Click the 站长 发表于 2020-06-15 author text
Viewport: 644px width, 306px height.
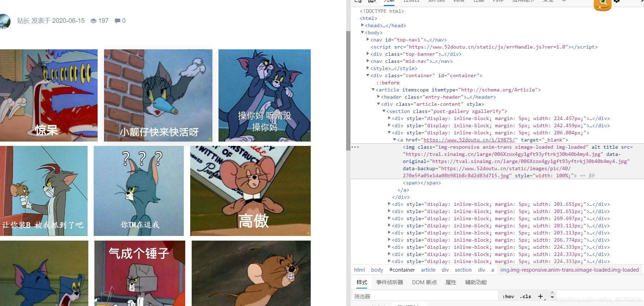(51, 21)
